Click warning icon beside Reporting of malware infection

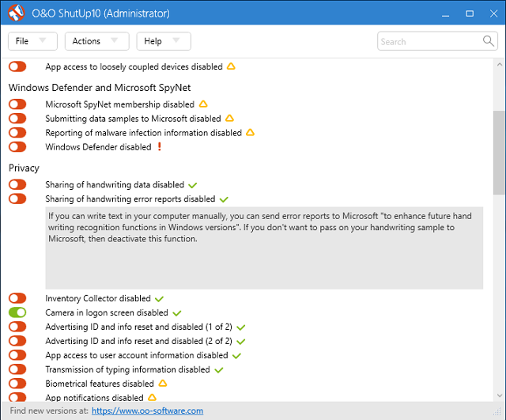250,132
